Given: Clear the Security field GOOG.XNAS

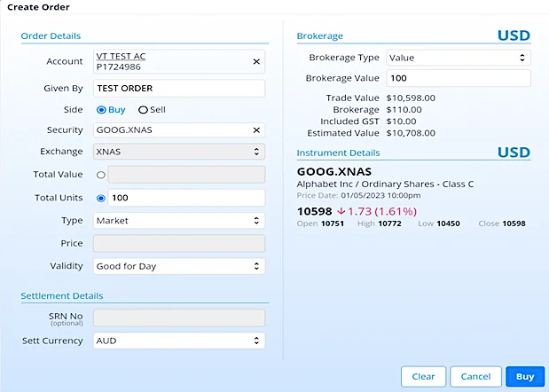Looking at the screenshot, I should pyautogui.click(x=256, y=130).
